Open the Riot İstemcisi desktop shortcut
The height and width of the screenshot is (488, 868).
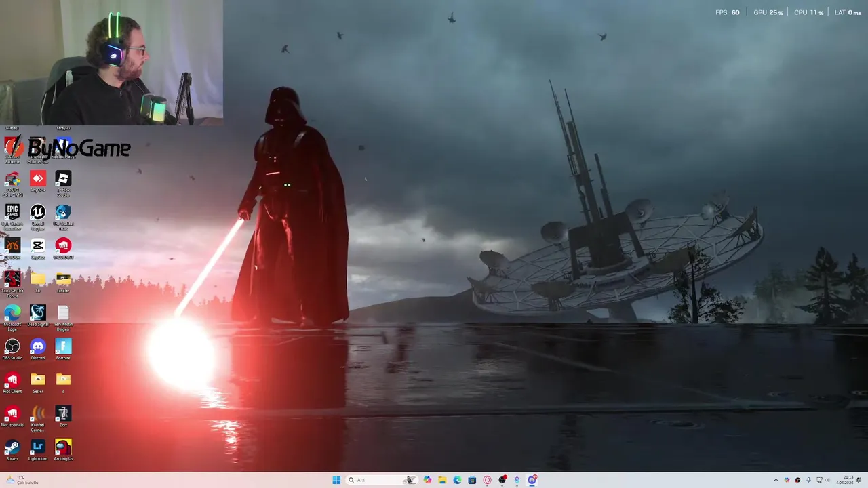[x=12, y=416]
